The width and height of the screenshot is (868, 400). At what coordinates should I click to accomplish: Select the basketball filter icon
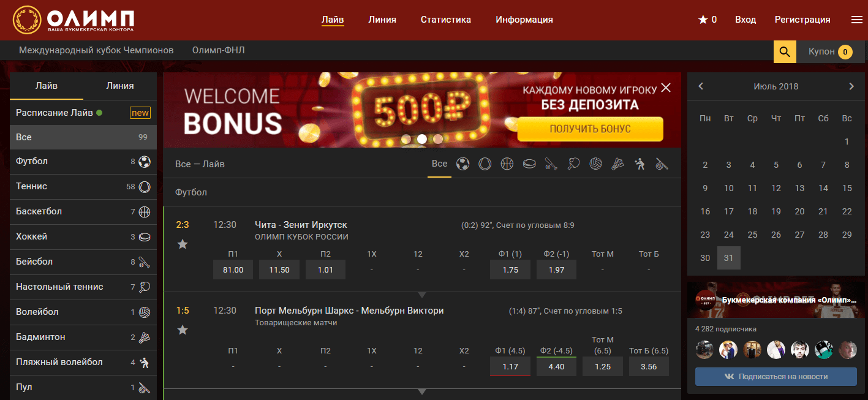507,164
